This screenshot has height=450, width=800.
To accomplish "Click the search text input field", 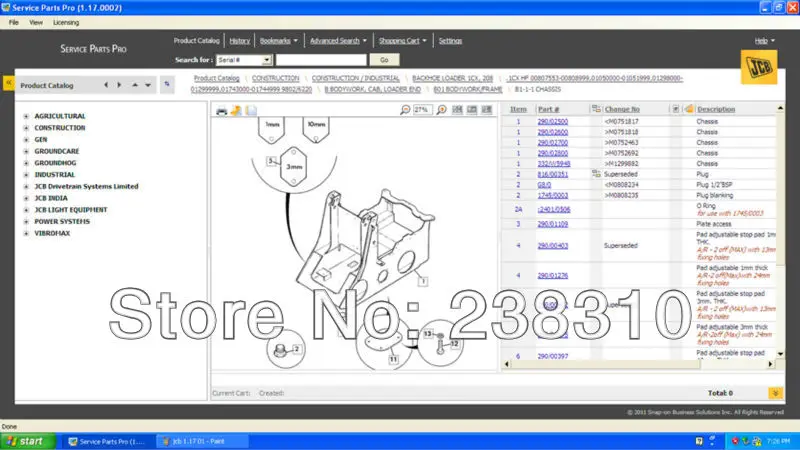I will pyautogui.click(x=321, y=60).
